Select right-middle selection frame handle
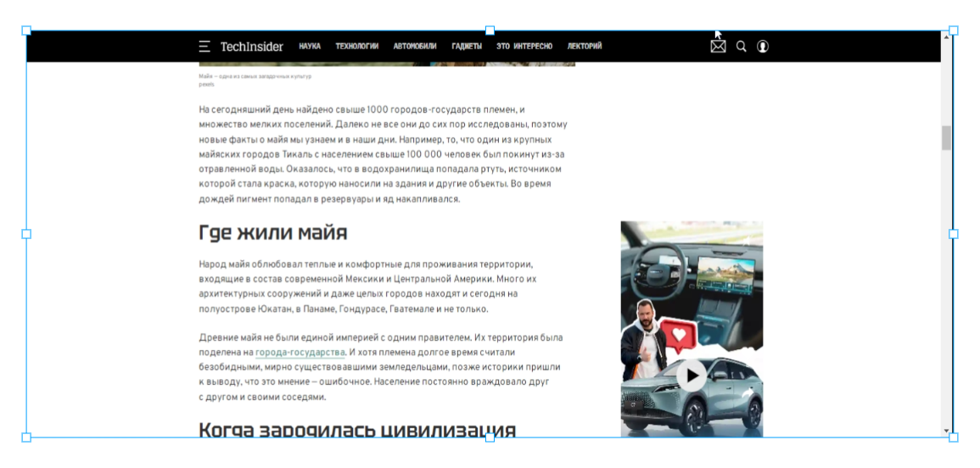Image resolution: width=980 pixels, height=468 pixels. pos(953,234)
